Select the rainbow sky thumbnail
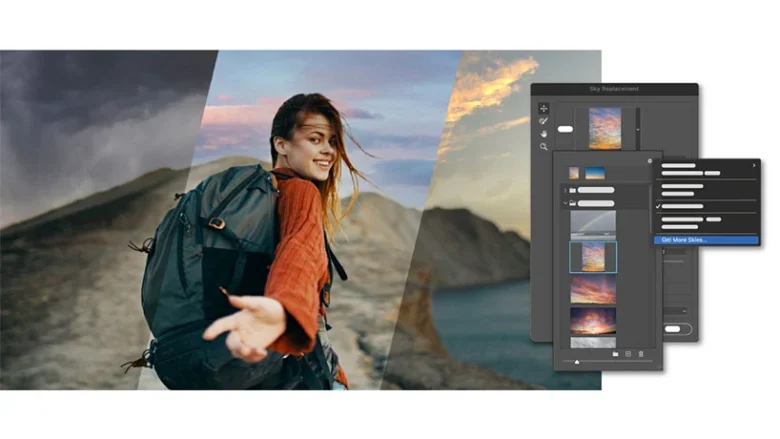The height and width of the screenshot is (439, 780). click(x=593, y=225)
